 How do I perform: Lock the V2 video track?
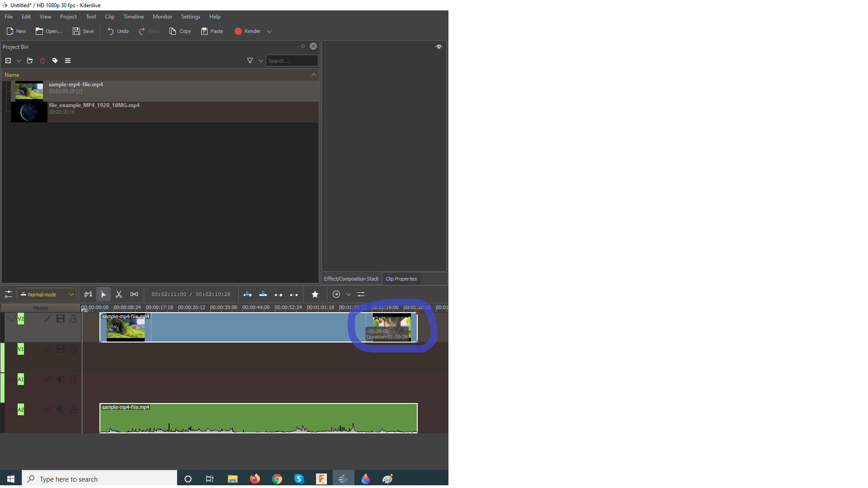point(73,319)
